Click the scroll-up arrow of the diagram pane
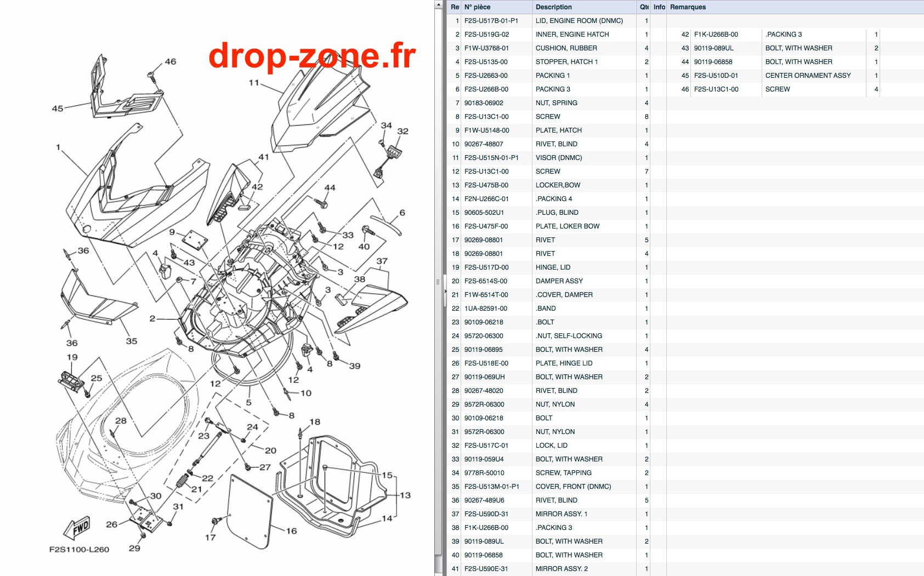Viewport: 924px width, 576px height. [x=438, y=4]
